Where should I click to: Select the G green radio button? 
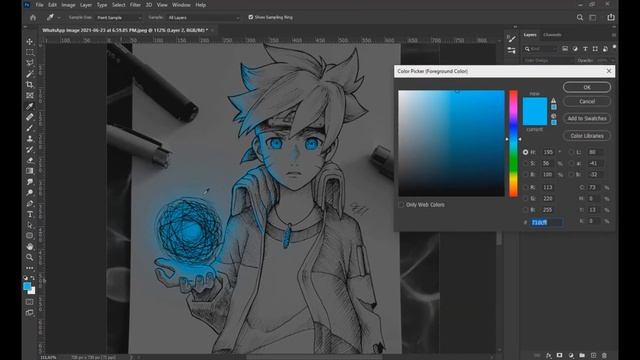tap(525, 198)
